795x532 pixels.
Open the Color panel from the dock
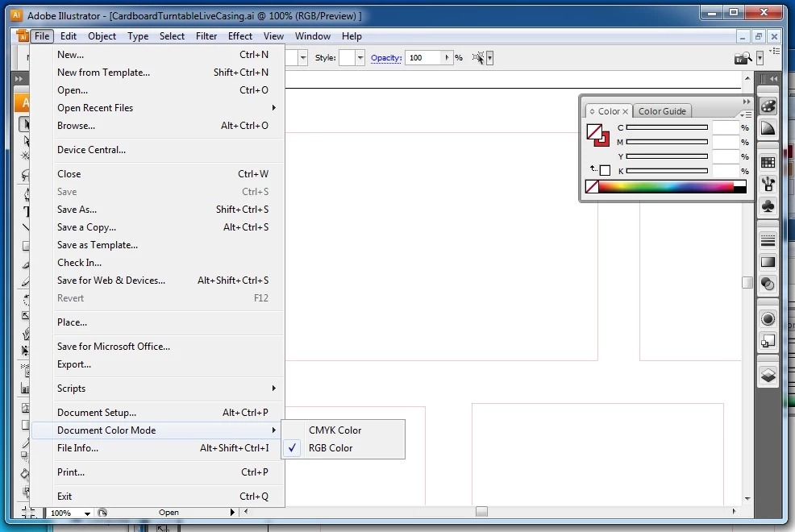coord(768,106)
